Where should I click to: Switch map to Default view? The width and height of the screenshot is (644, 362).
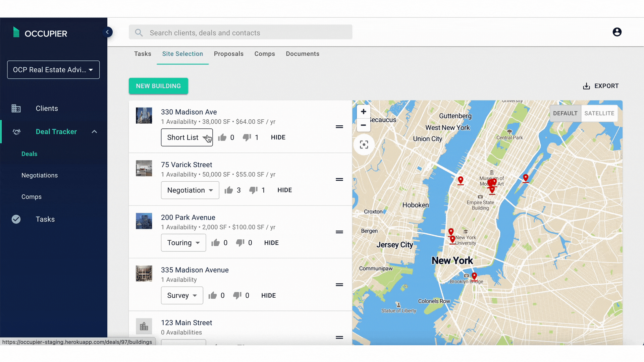(x=565, y=113)
